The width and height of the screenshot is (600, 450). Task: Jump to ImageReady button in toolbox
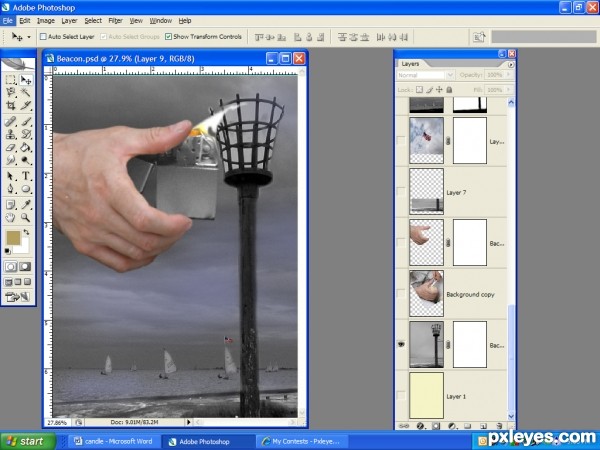[x=18, y=297]
